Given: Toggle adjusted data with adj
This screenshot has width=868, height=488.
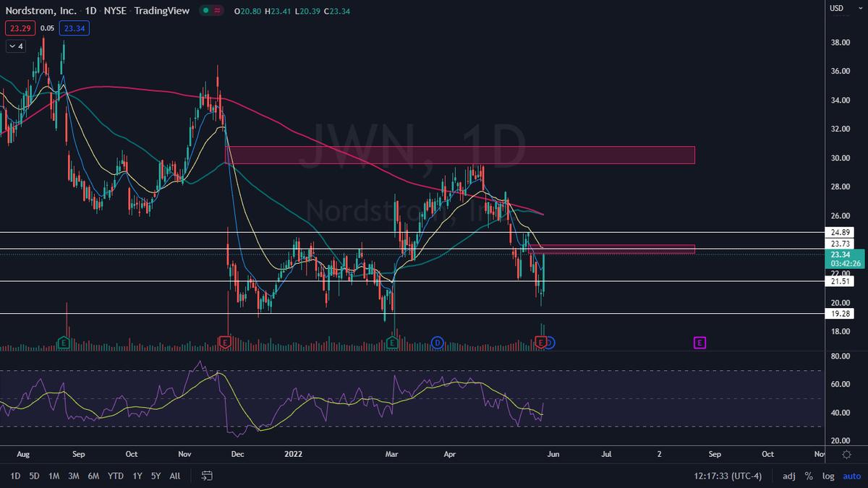Looking at the screenshot, I should (789, 476).
